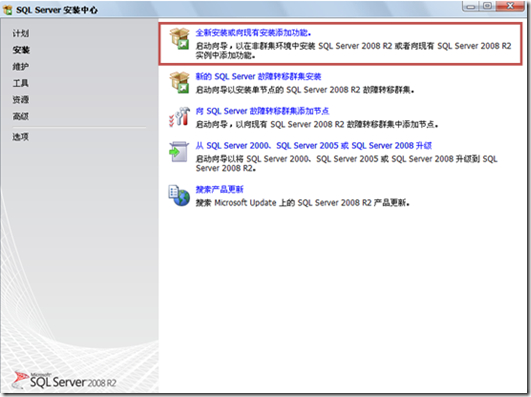
Task: Open 高级 options page
Action: click(21, 116)
